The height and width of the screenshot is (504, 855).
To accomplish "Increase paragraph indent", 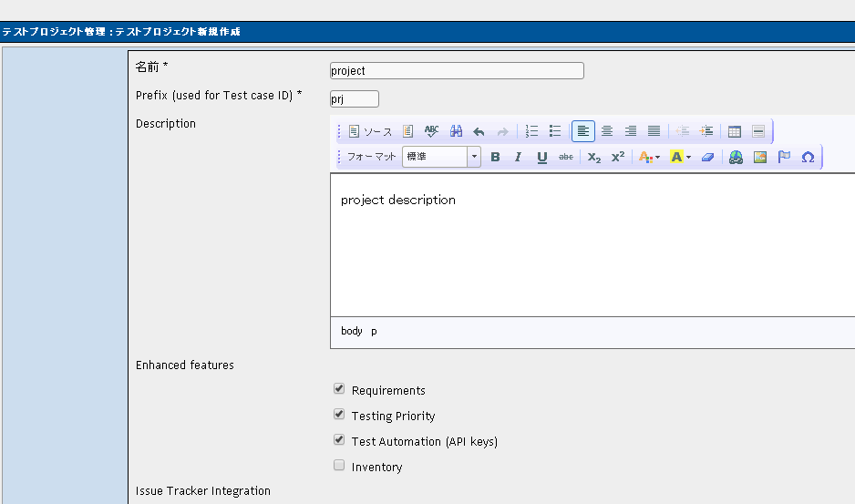I will 706,131.
